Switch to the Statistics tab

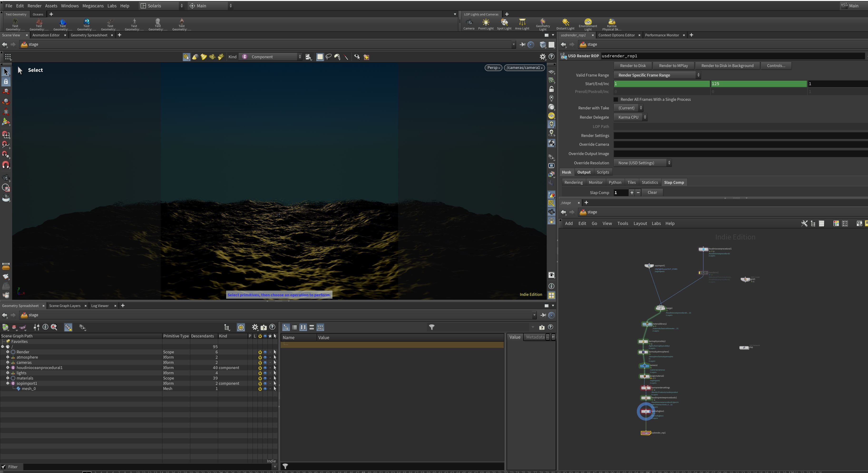click(649, 182)
